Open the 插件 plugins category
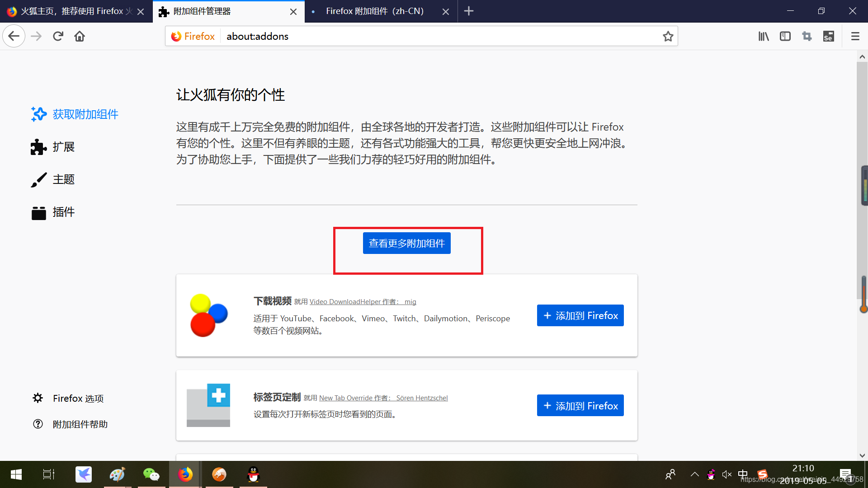The width and height of the screenshot is (868, 488). pyautogui.click(x=52, y=212)
